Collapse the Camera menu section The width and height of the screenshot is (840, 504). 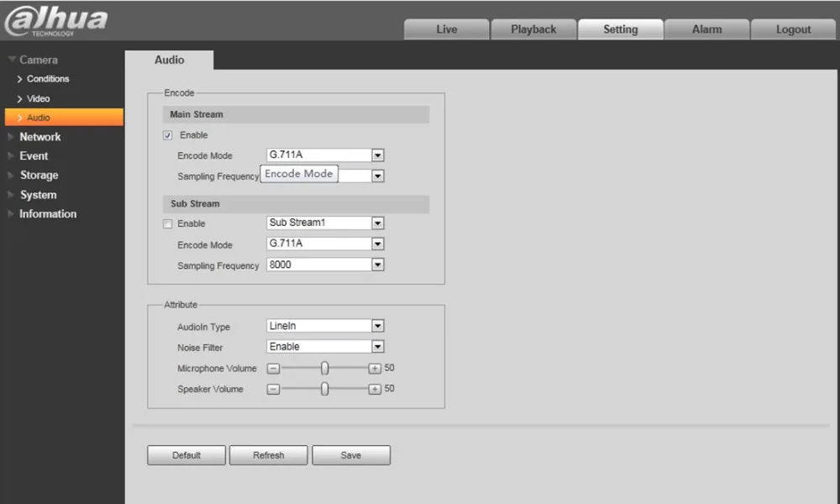(x=34, y=60)
